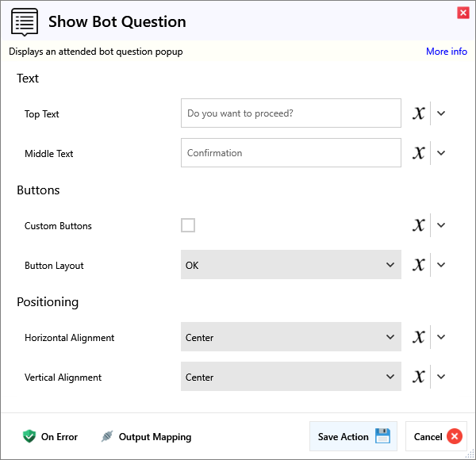This screenshot has width=476, height=460.
Task: Click the Cancel button
Action: (436, 436)
